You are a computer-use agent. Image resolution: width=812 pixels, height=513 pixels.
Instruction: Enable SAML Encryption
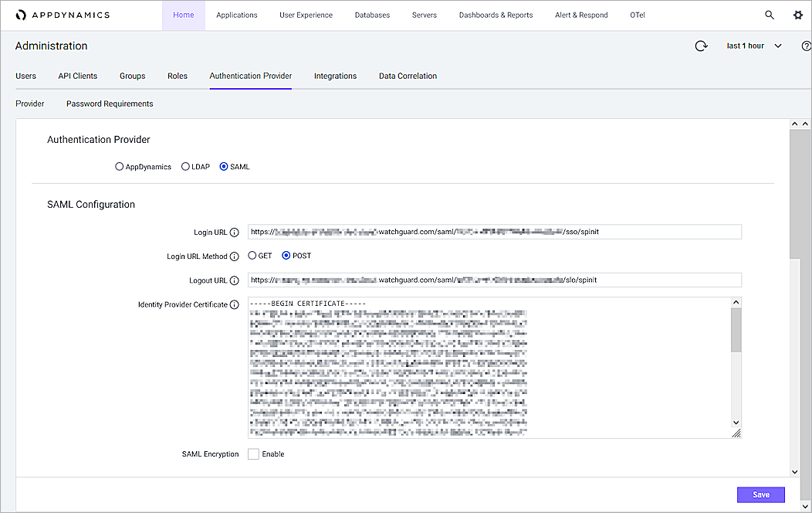(253, 454)
